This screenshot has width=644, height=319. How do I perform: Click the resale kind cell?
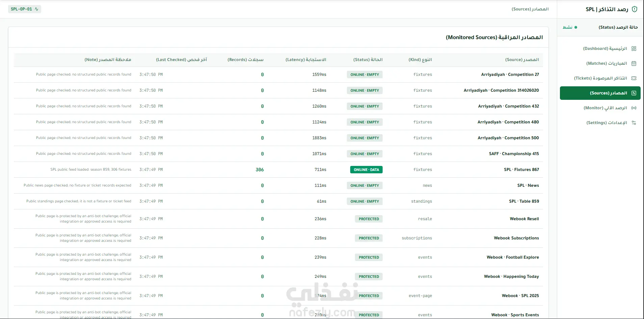[x=425, y=219]
